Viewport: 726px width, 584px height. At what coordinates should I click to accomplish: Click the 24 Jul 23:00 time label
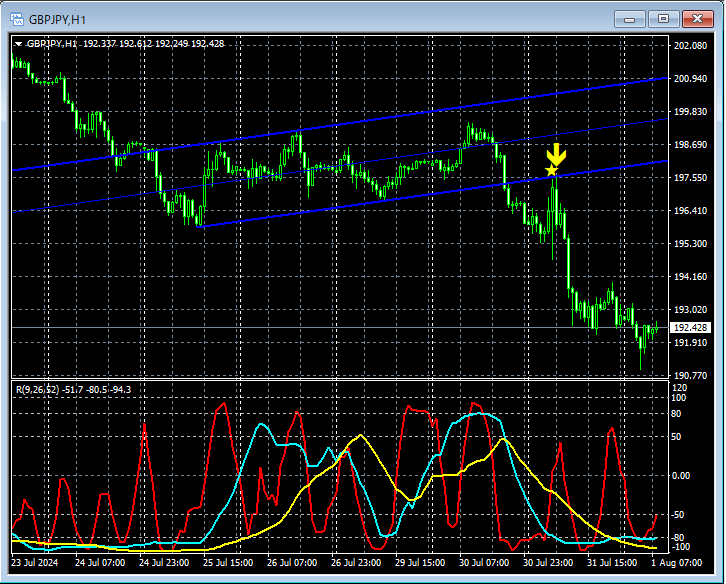[164, 563]
